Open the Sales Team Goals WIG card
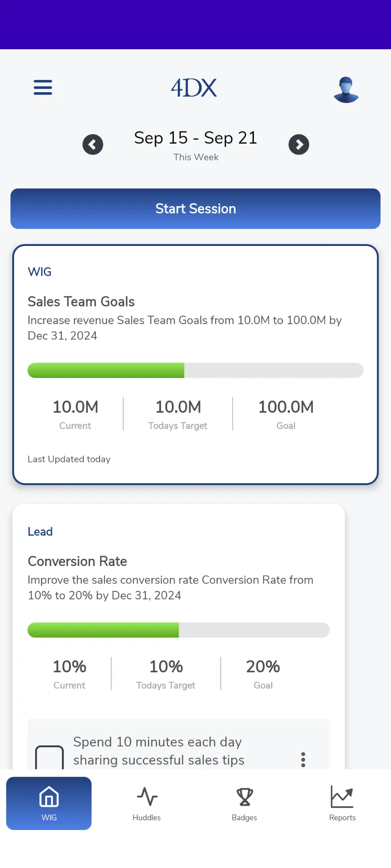This screenshot has height=868, width=391. tap(195, 365)
